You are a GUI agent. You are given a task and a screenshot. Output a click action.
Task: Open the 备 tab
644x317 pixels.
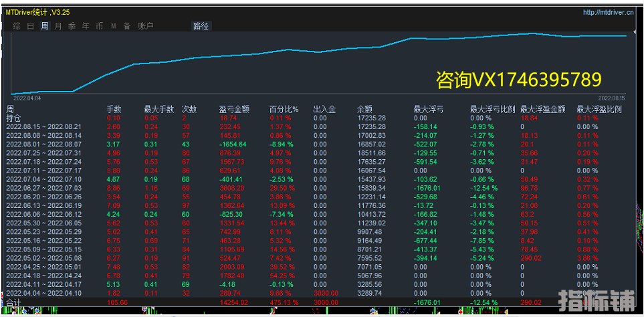126,26
